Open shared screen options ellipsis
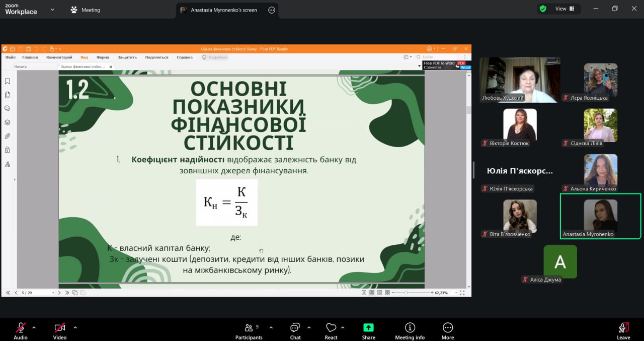The height and width of the screenshot is (341, 644). click(x=272, y=10)
